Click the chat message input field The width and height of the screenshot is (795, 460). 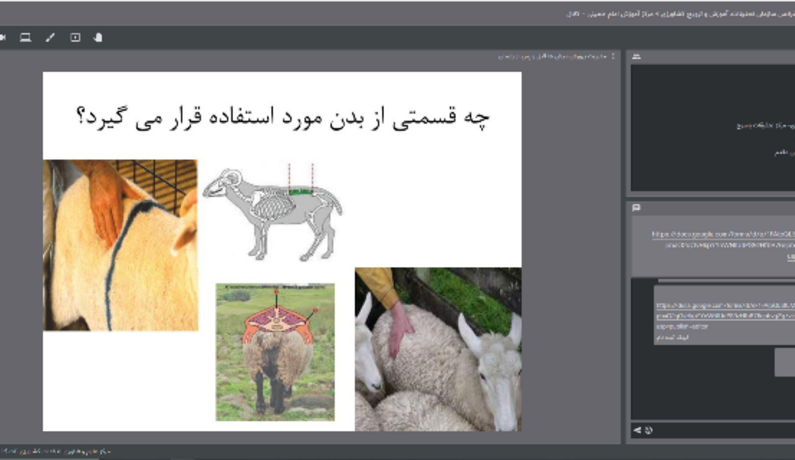(724, 430)
